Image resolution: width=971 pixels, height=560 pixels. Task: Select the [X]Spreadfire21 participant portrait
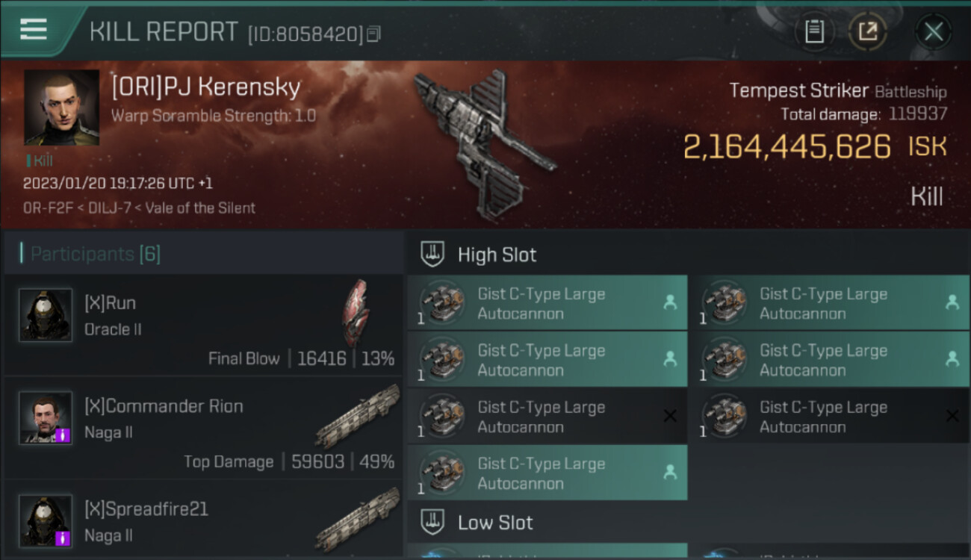46,520
